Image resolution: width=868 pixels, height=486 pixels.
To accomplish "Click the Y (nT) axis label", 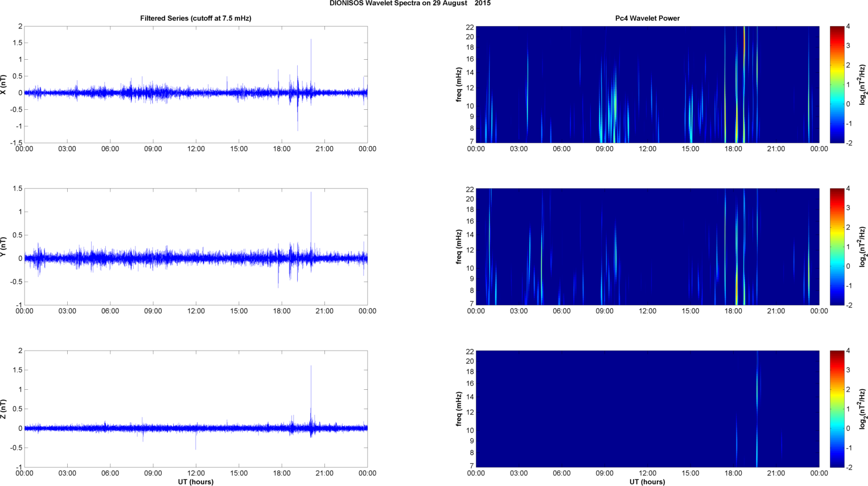I will click(4, 246).
